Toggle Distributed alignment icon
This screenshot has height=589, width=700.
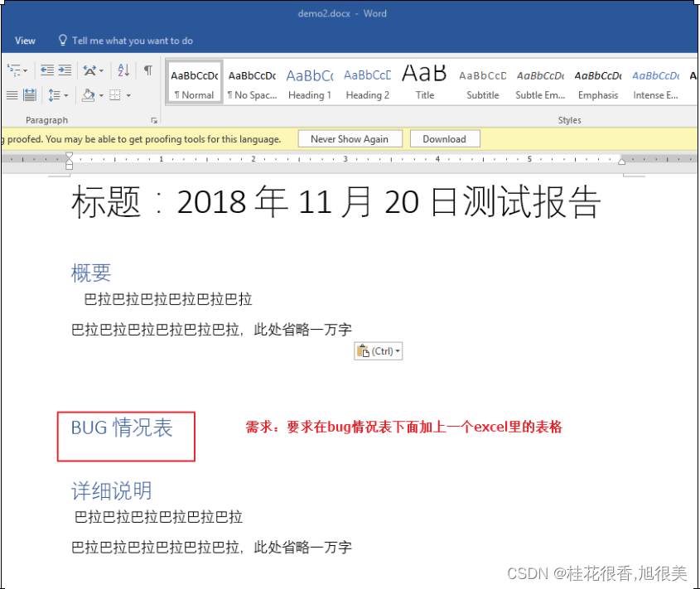tap(30, 94)
